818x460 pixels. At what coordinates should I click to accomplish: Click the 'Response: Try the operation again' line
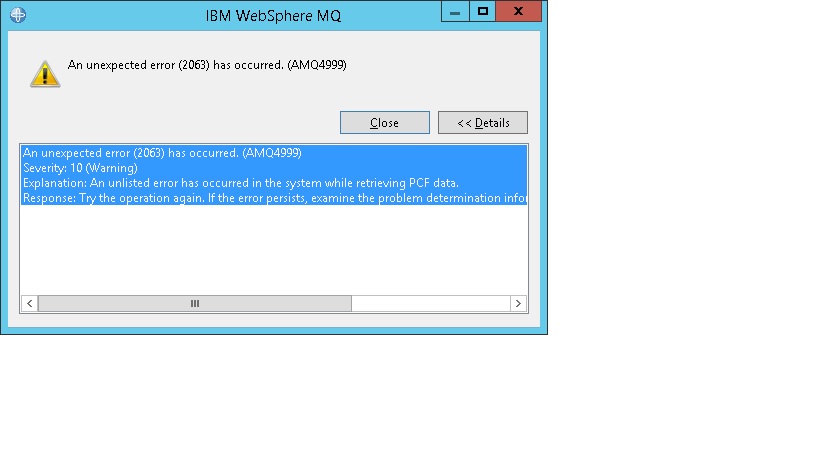tap(270, 198)
